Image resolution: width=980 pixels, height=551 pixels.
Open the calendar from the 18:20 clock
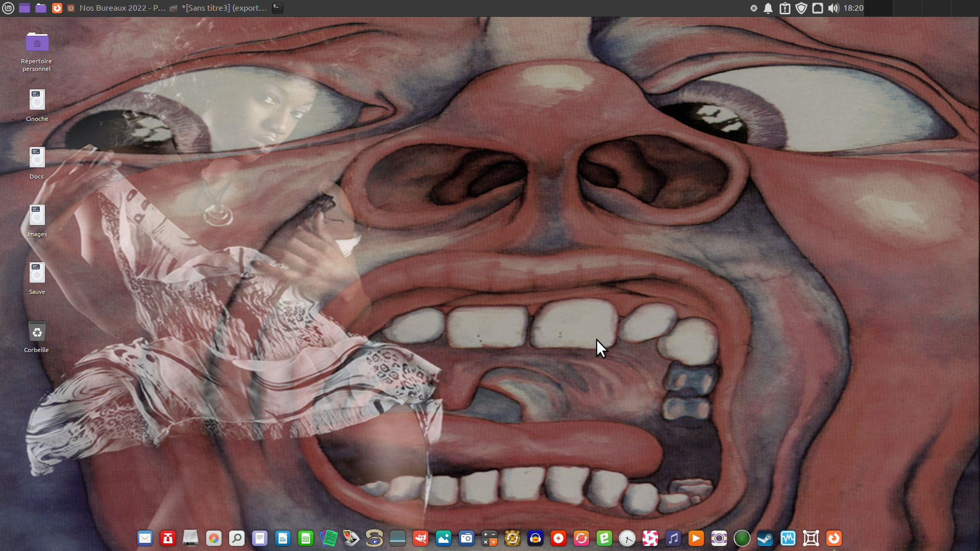point(853,8)
